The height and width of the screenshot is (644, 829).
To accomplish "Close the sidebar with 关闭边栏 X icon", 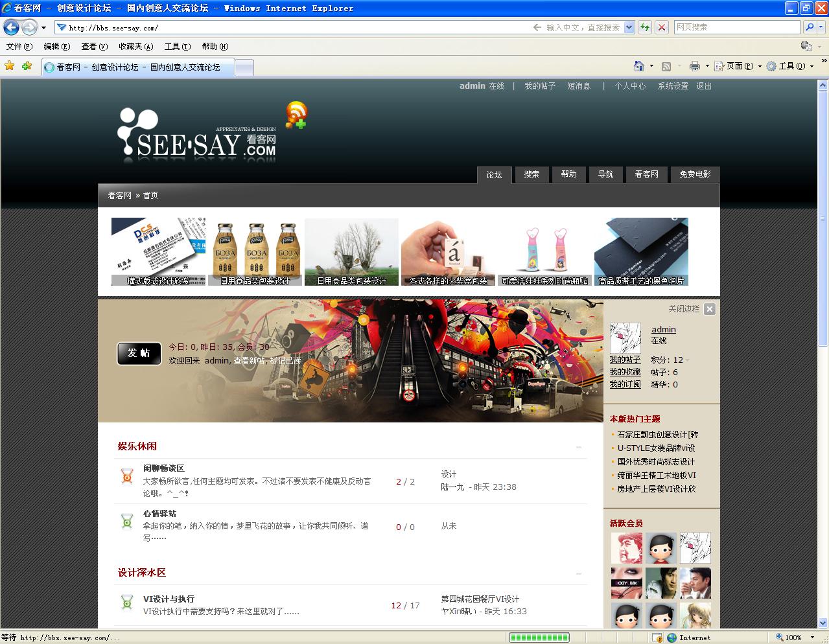I will click(x=710, y=309).
